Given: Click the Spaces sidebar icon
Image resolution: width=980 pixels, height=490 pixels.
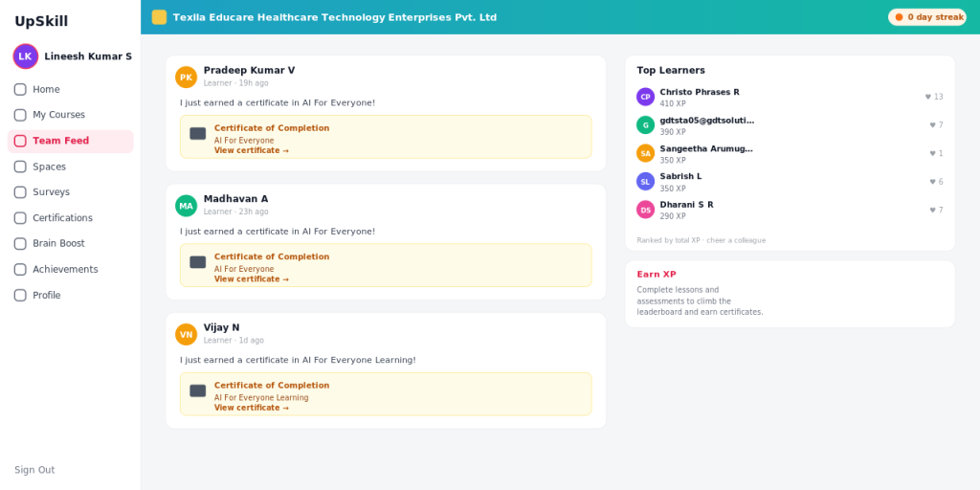Looking at the screenshot, I should coord(20,167).
